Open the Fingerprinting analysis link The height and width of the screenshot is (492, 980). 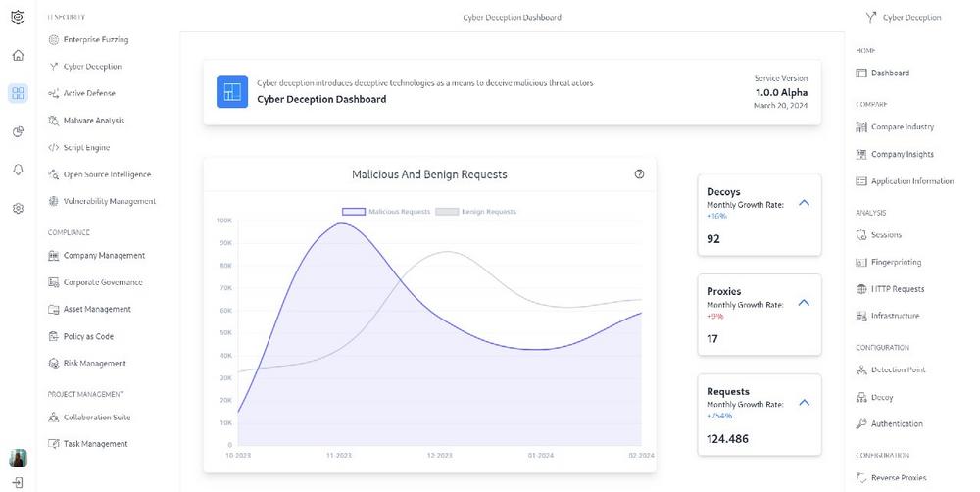(x=896, y=263)
